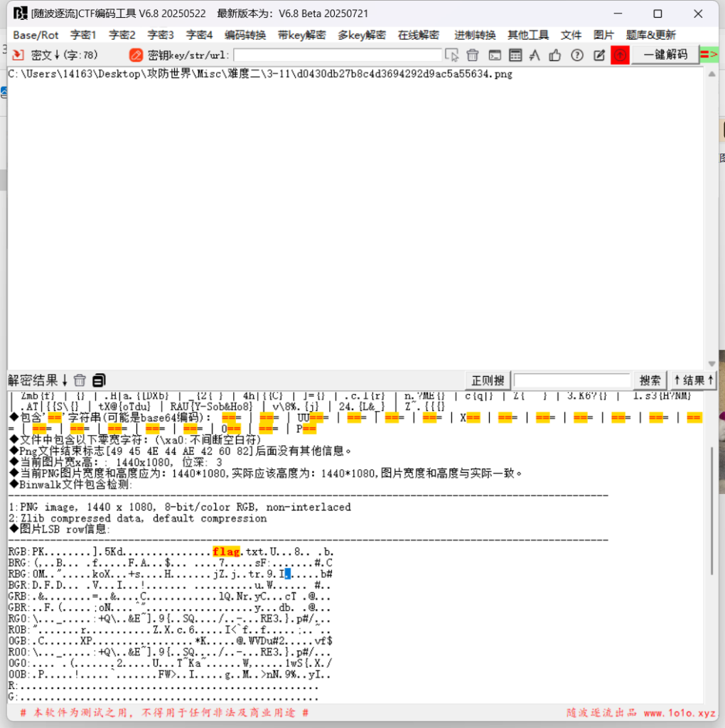Image resolution: width=725 pixels, height=728 pixels.
Task: Click the copy results icon next to trash
Action: click(x=99, y=380)
